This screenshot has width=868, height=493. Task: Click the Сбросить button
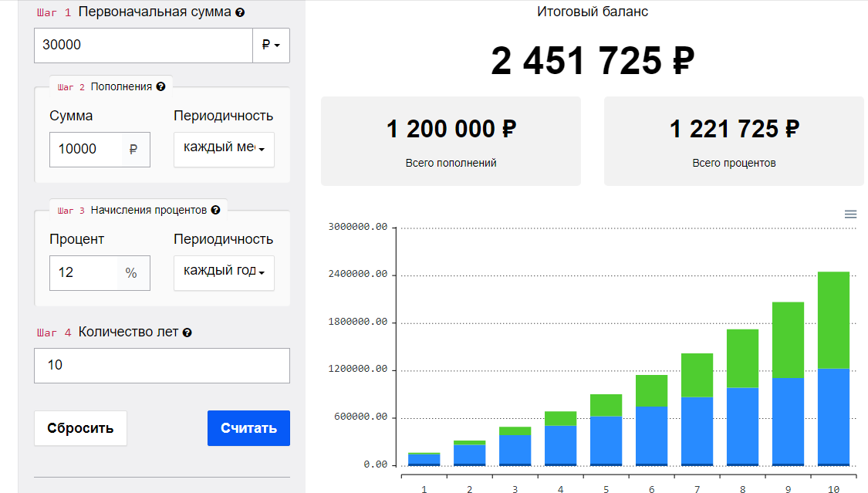(80, 427)
